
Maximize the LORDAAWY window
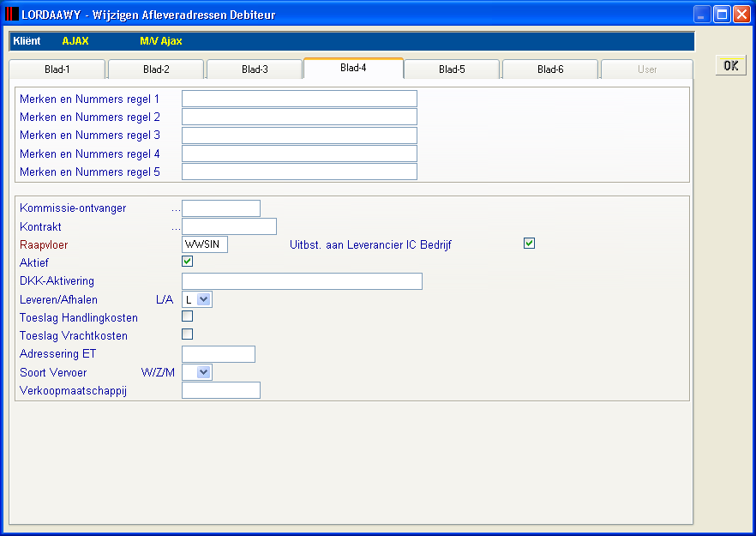pyautogui.click(x=722, y=15)
